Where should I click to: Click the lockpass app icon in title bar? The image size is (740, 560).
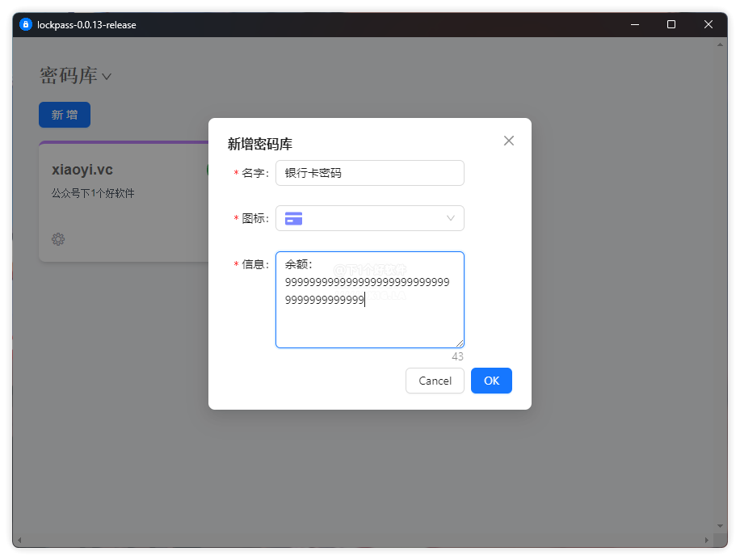click(25, 24)
